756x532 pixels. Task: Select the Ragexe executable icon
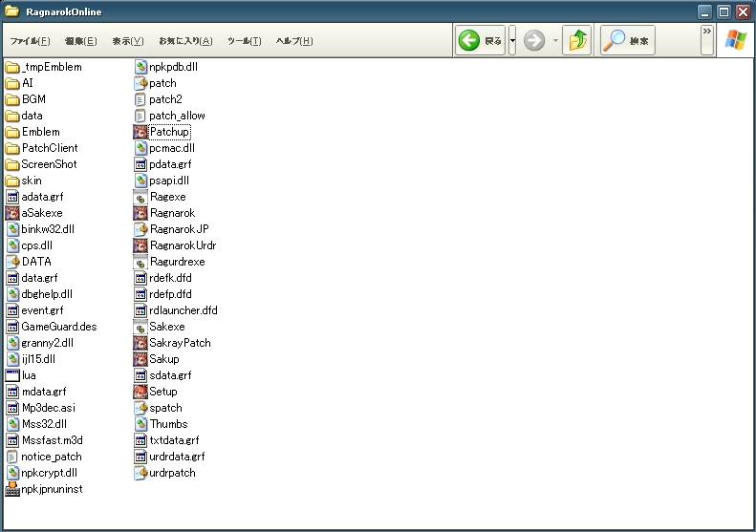[x=140, y=197]
